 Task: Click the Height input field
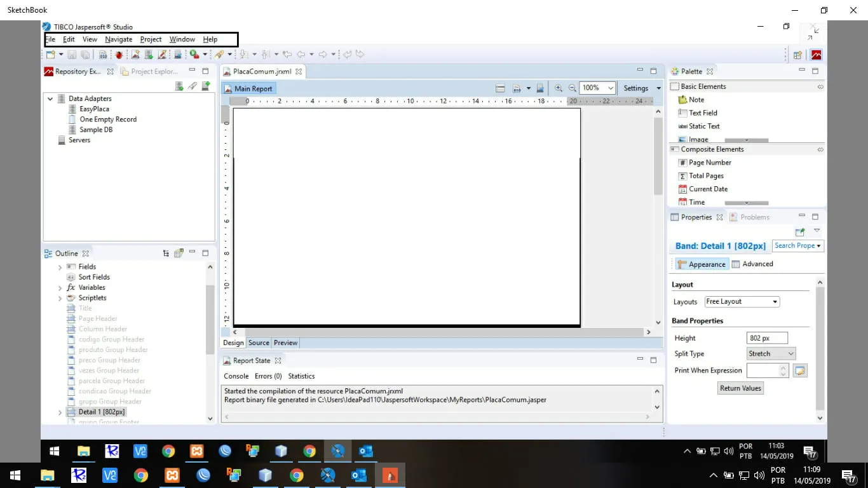coord(767,339)
